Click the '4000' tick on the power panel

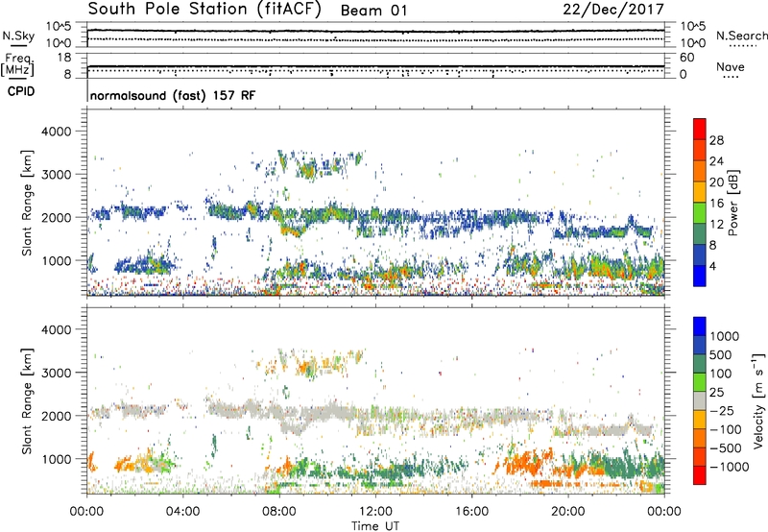[57, 132]
